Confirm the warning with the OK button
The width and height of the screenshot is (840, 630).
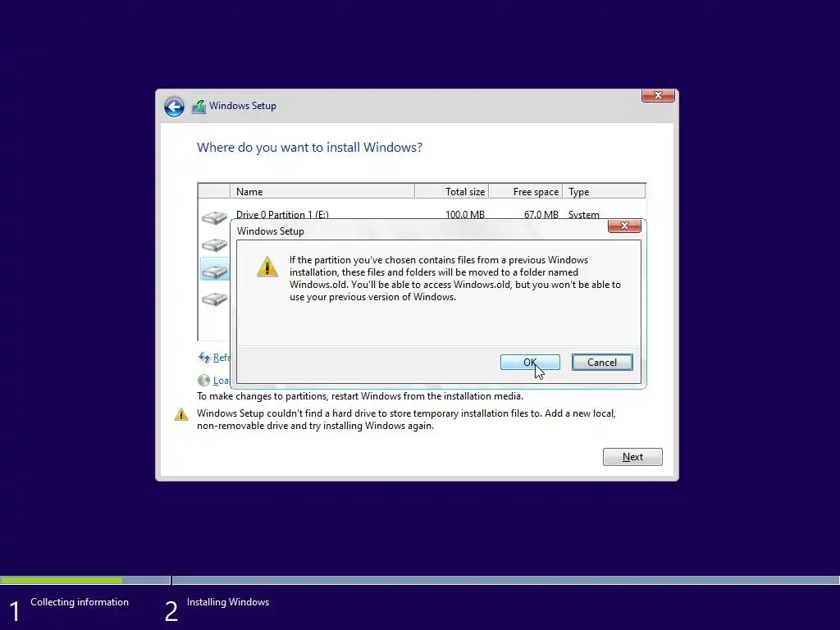pyautogui.click(x=530, y=362)
